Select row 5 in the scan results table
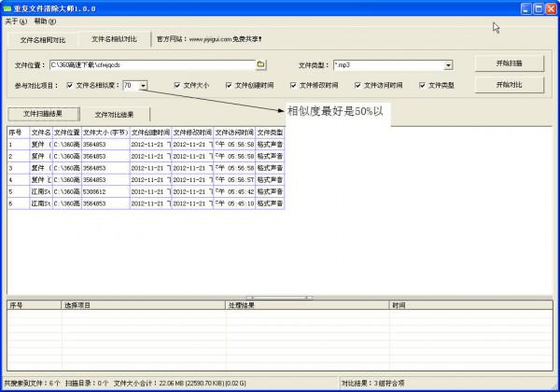 coord(146,191)
